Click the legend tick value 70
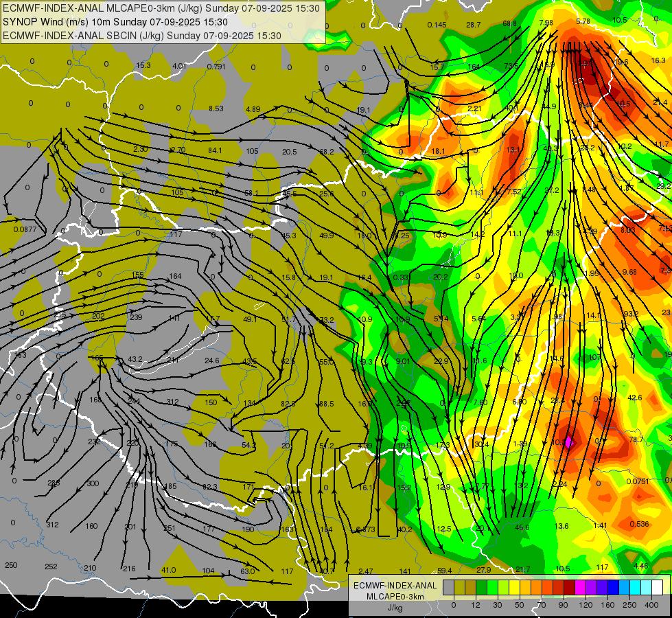 [x=542, y=605]
